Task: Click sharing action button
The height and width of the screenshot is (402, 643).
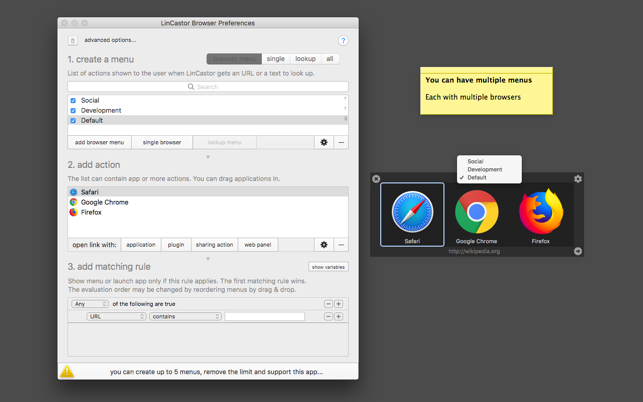Action: [x=214, y=244]
